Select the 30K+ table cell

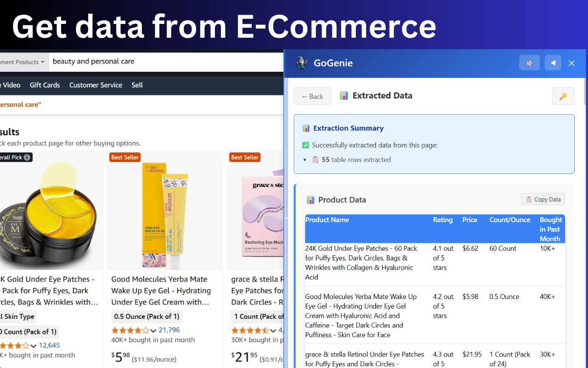[x=548, y=355]
